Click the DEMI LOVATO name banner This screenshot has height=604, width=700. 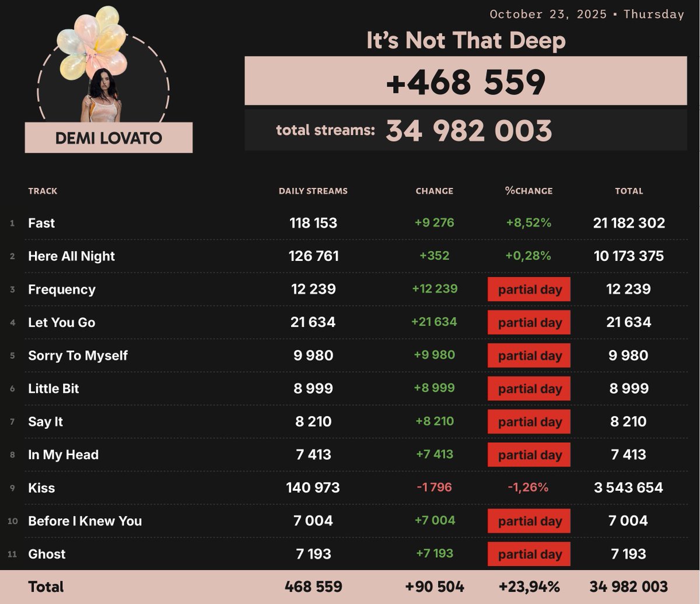coord(108,138)
